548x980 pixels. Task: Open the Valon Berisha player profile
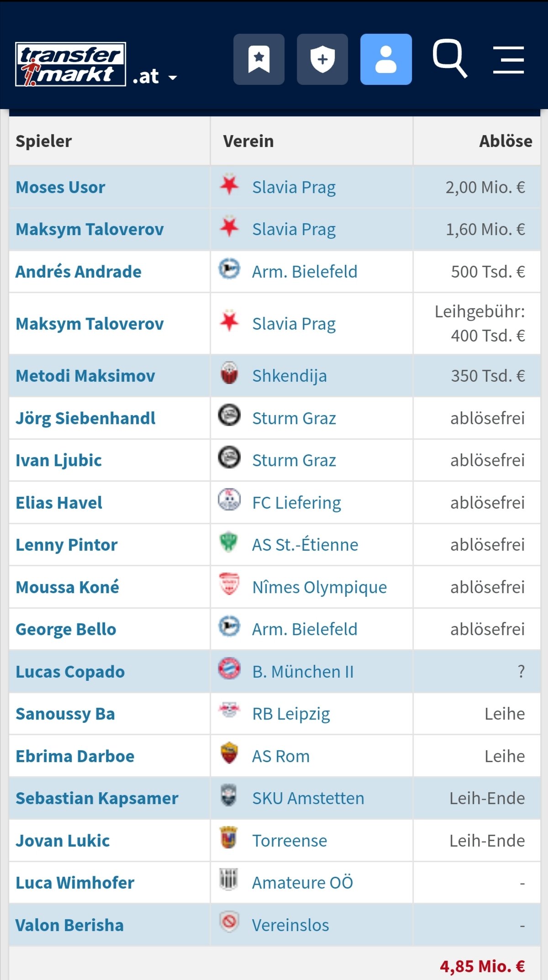[69, 925]
